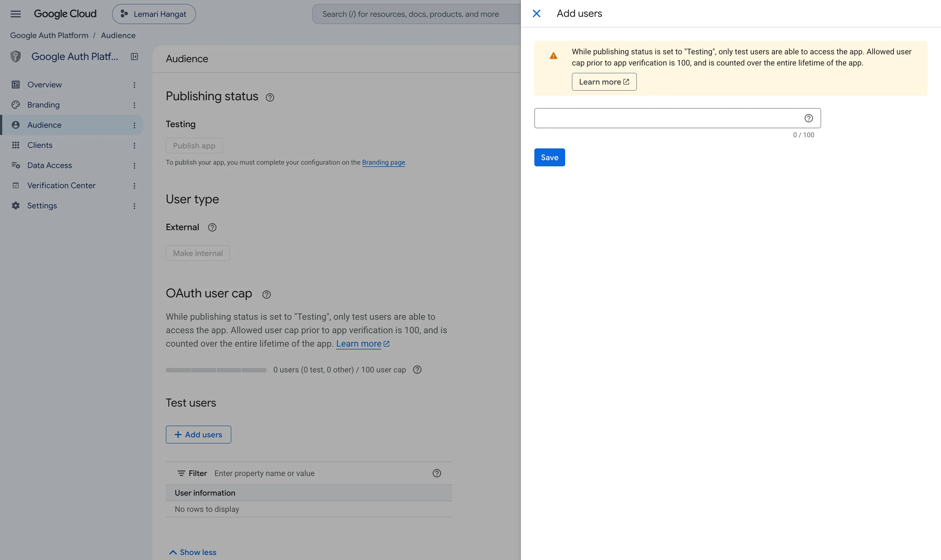Open more options for Verification Center

tap(134, 186)
